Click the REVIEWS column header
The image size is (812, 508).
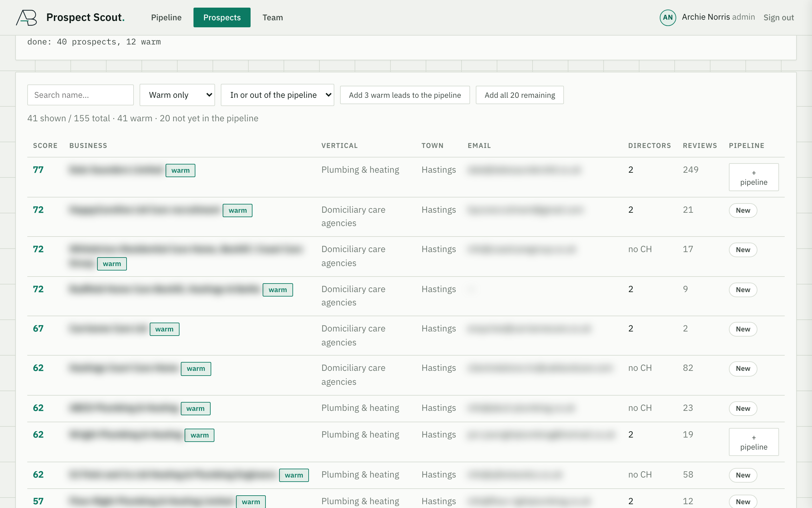(700, 145)
